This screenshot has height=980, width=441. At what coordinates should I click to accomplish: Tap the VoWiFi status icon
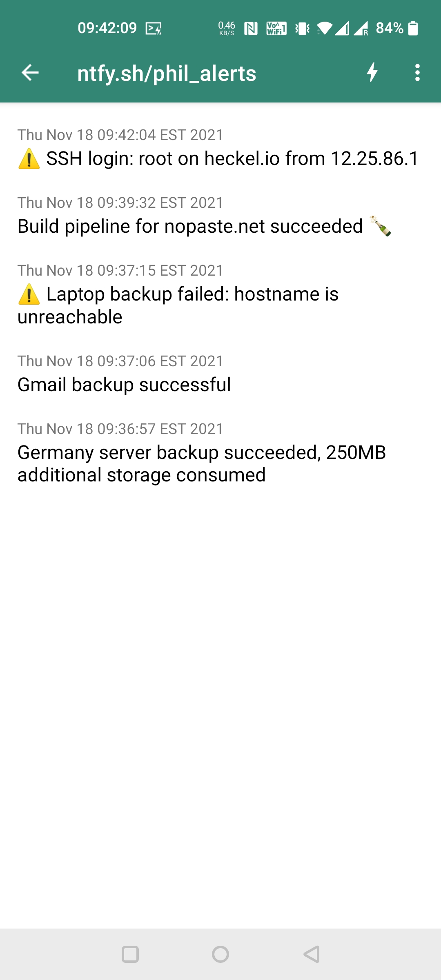click(276, 29)
